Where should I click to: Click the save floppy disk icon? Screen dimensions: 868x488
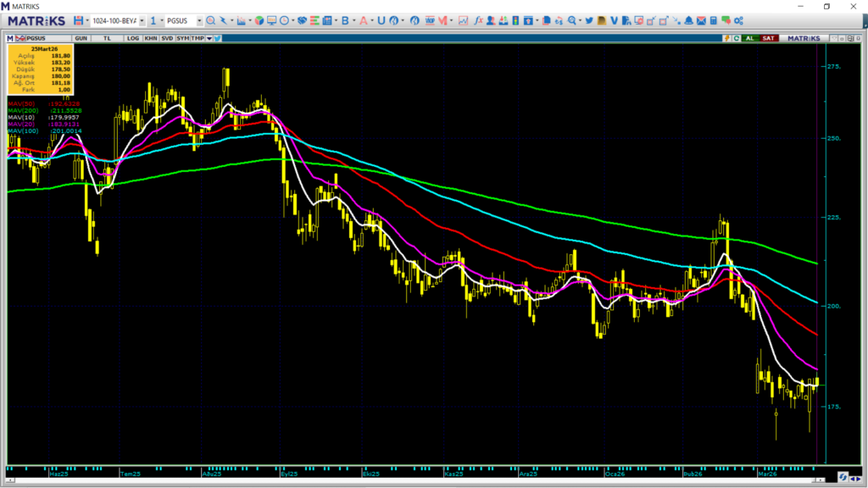78,20
